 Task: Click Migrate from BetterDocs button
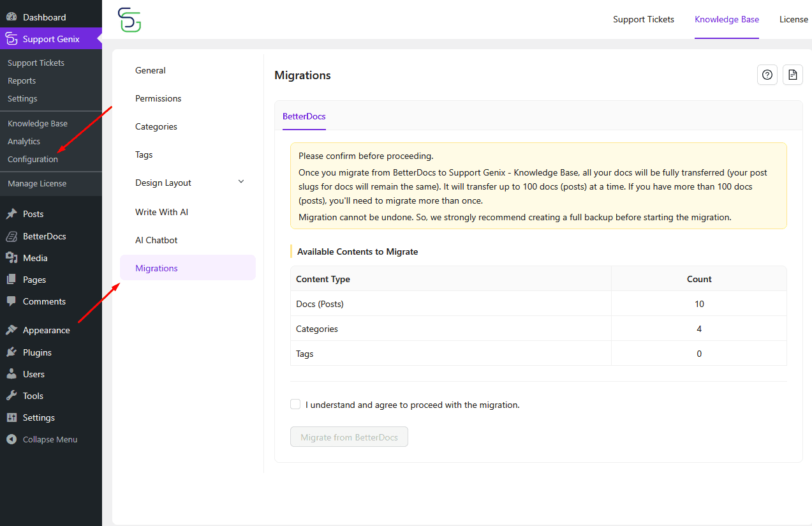[x=349, y=437]
